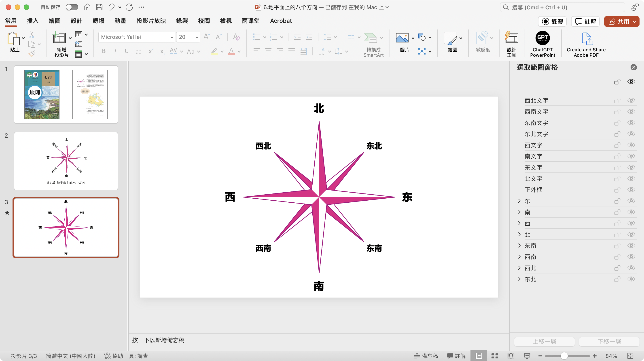
Task: Click the 註解 comments button
Action: click(585, 21)
